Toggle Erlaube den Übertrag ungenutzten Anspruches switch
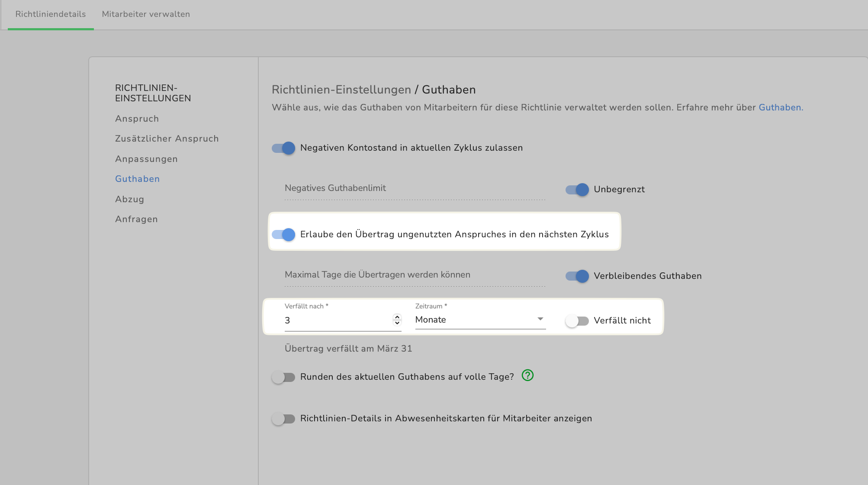 [x=283, y=235]
